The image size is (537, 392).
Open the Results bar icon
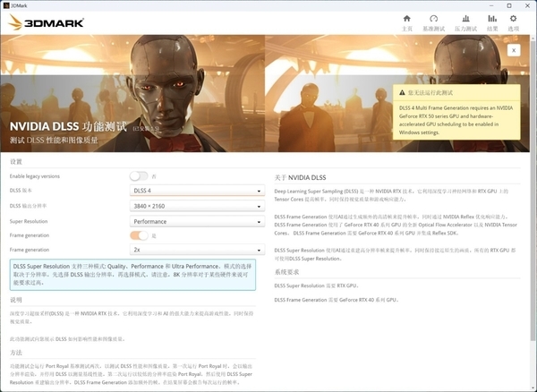click(x=492, y=19)
